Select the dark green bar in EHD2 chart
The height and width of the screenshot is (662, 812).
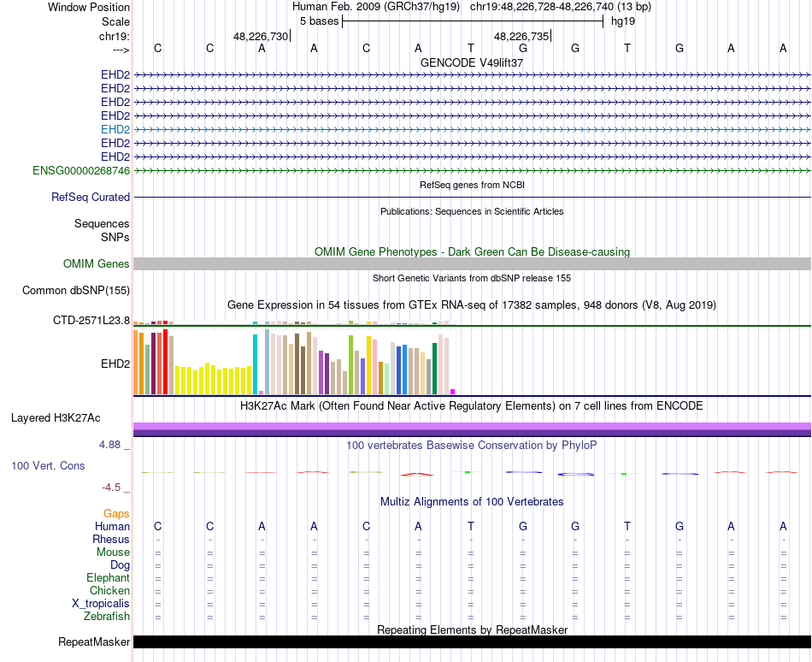coord(434,369)
